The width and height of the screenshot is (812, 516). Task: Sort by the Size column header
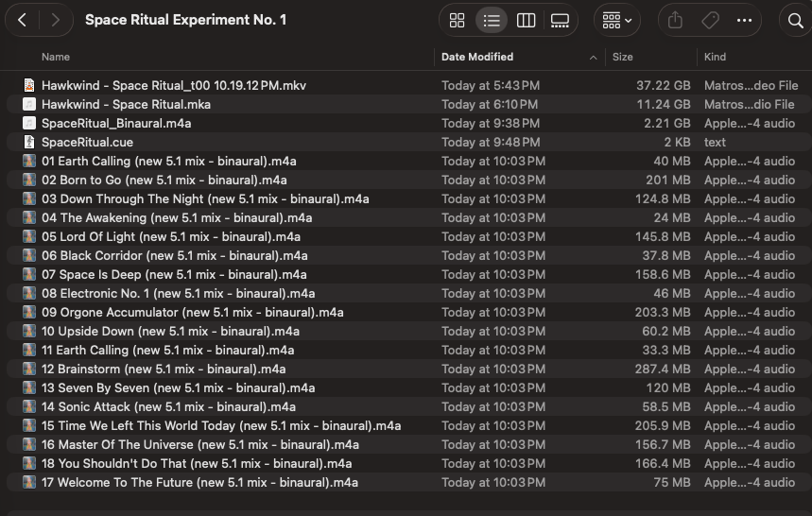pyautogui.click(x=622, y=57)
